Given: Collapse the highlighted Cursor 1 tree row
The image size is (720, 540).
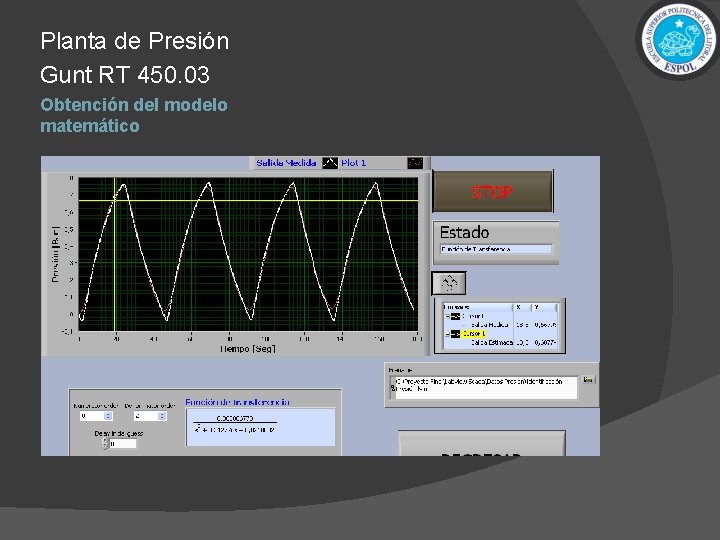Looking at the screenshot, I should 447,334.
